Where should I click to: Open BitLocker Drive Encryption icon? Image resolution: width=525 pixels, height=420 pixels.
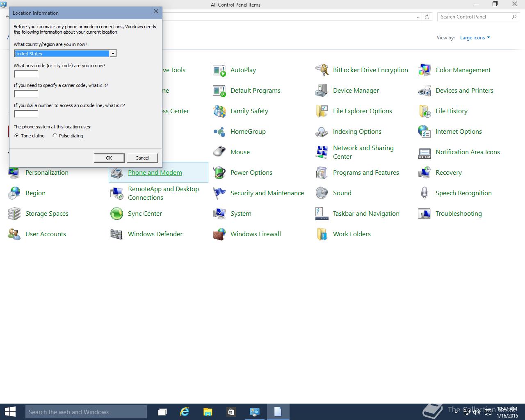[x=322, y=70]
